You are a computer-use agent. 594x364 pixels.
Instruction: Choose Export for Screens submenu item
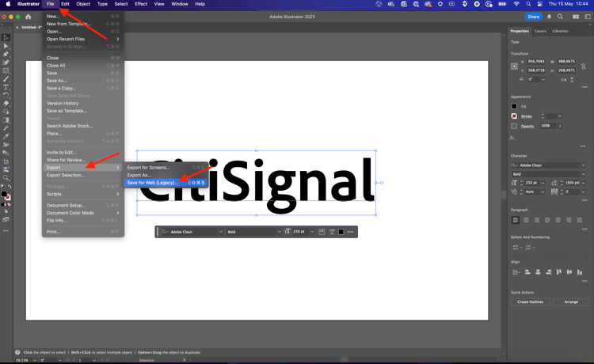coord(166,168)
